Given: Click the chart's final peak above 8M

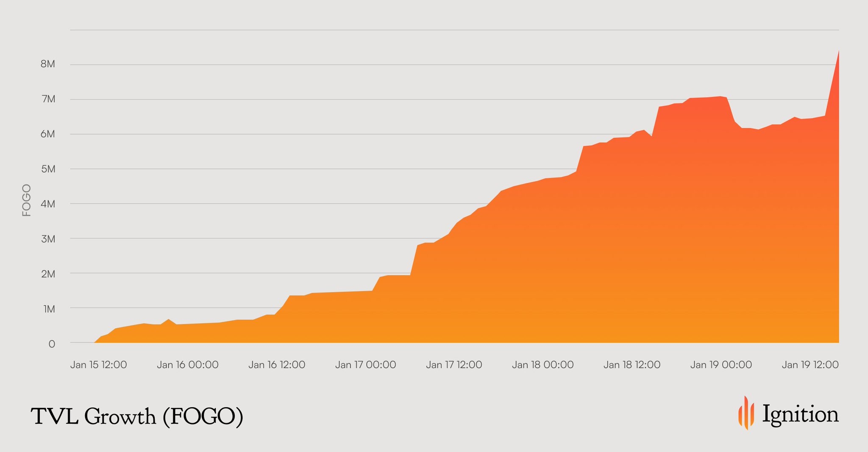Looking at the screenshot, I should coord(838,53).
